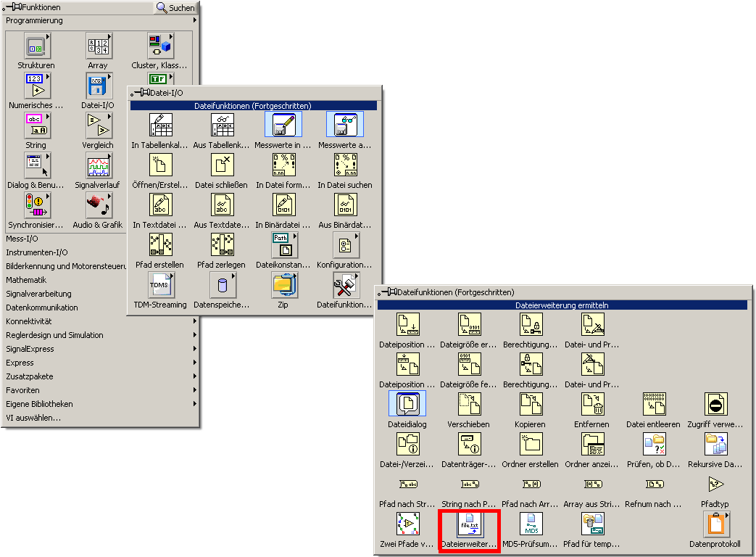Collapse the Programmierung category arrow

(x=195, y=20)
